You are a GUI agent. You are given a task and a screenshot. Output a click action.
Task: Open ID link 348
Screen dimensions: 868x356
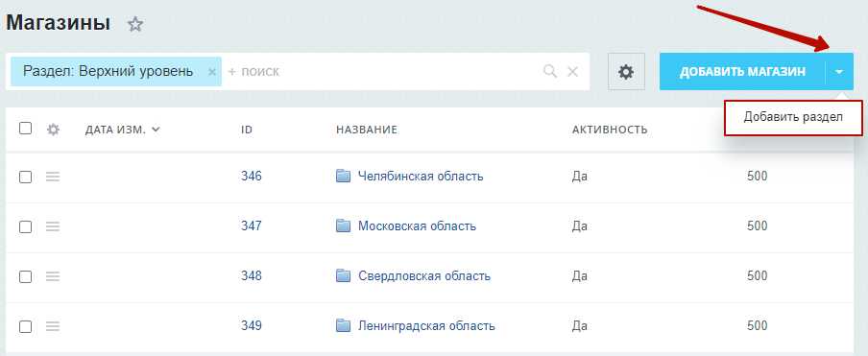(252, 275)
